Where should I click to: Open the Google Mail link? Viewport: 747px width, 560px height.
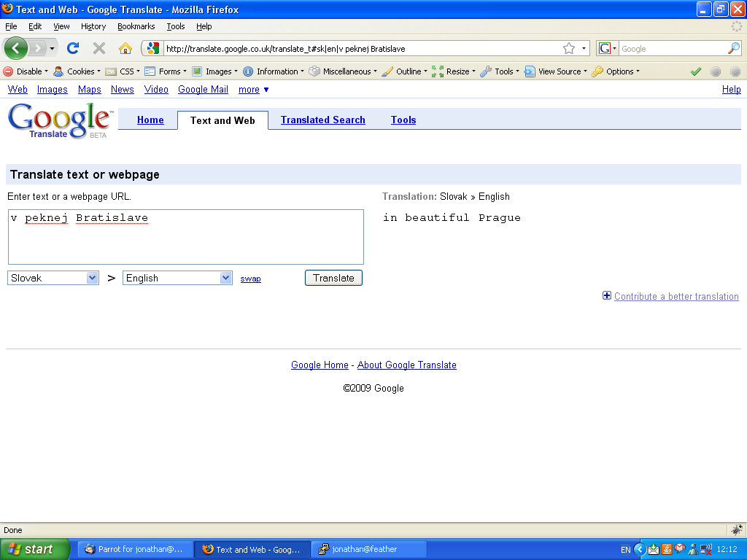203,90
